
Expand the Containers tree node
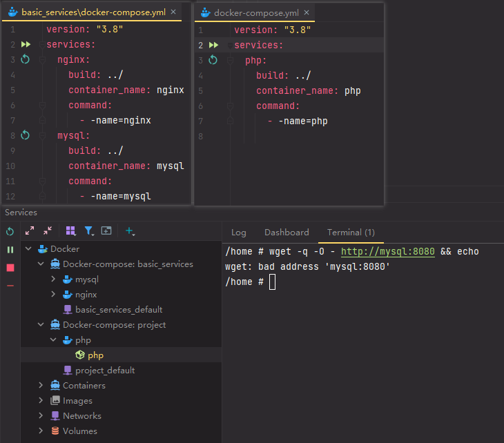(41, 386)
